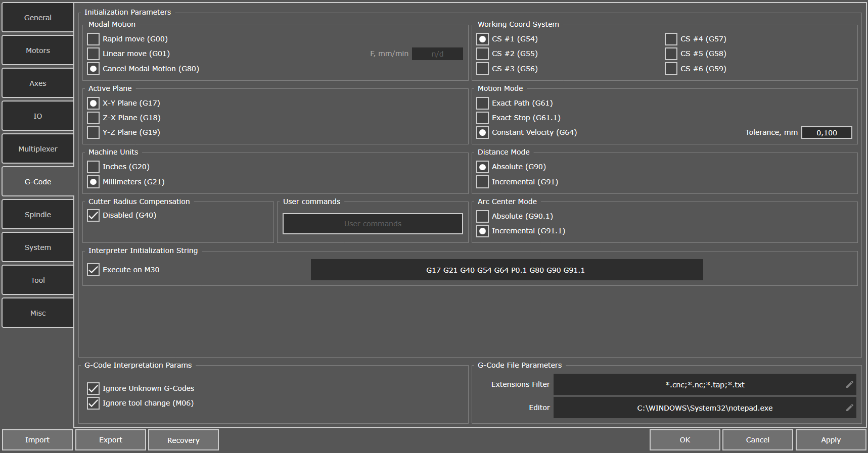Toggle Ignore Unknown G-Codes checkbox
Image resolution: width=868 pixels, height=453 pixels.
tap(93, 388)
